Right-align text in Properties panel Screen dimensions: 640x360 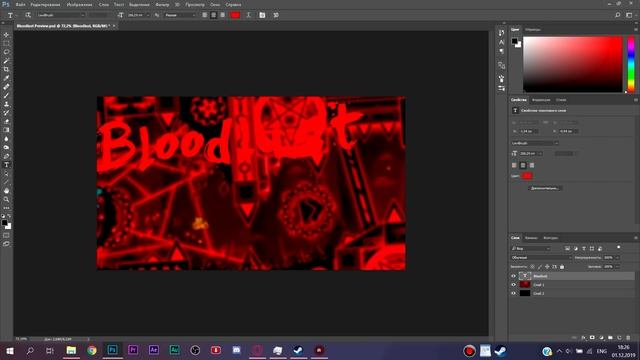click(532, 165)
